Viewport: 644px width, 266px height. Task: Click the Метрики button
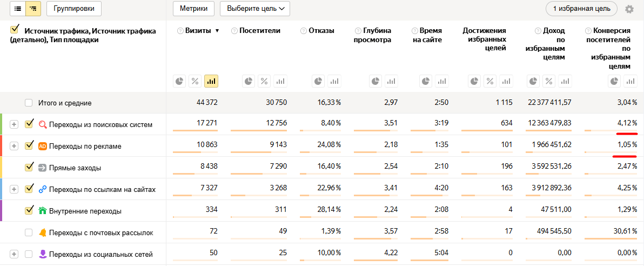coord(193,9)
